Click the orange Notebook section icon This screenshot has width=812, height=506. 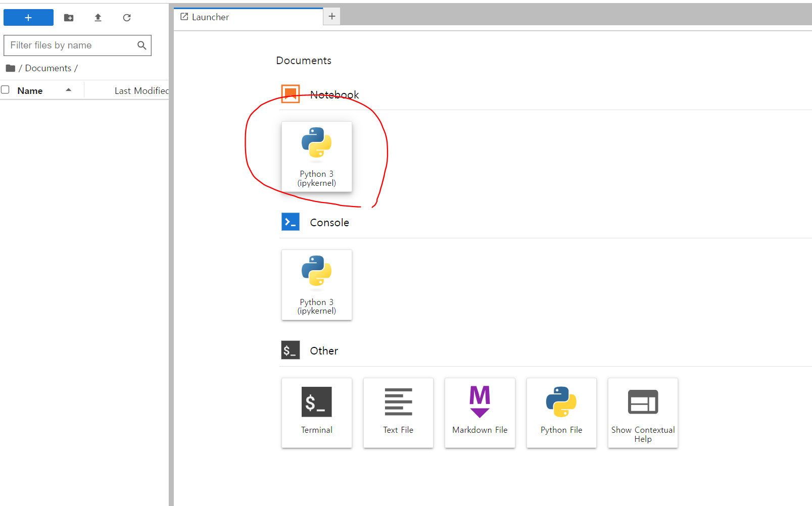291,94
